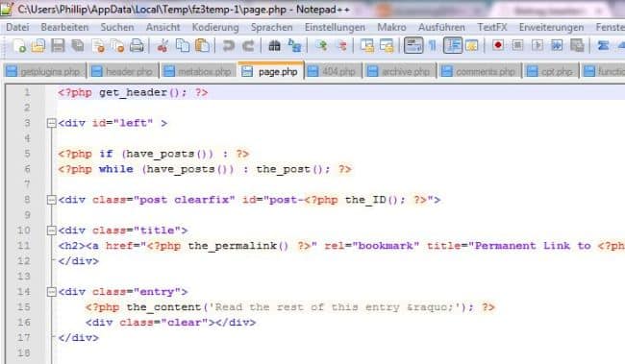Screen dimensions: 625x364
Task: Collapse the div class="title" fold on line 10
Action: [x=51, y=231]
